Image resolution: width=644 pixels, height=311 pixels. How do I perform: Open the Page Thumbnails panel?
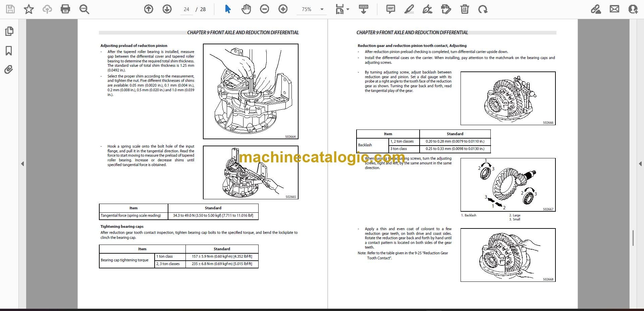coord(9,31)
